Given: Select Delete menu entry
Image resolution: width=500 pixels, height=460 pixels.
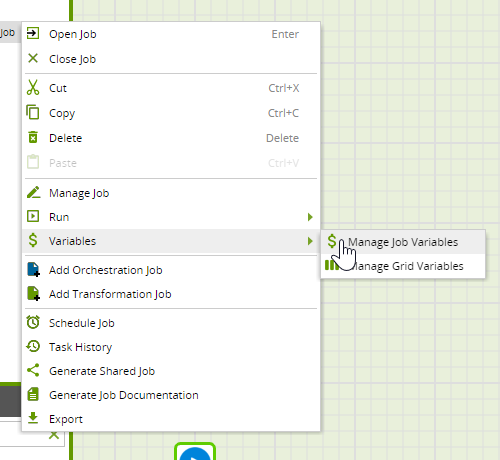Looking at the screenshot, I should 171,138.
